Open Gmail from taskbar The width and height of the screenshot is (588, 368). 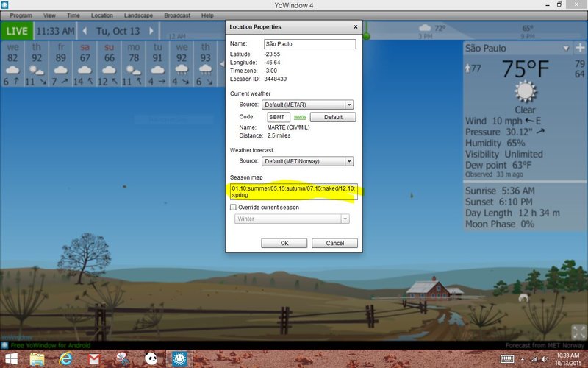tap(94, 359)
